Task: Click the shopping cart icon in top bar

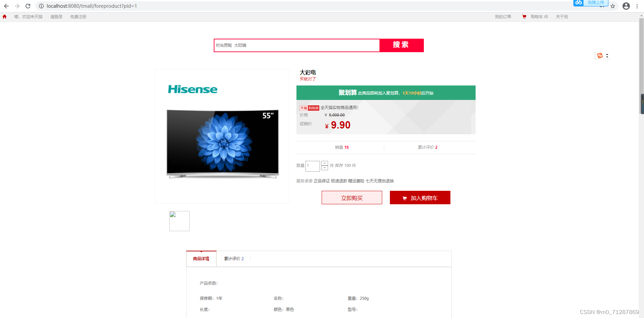Action: click(524, 16)
